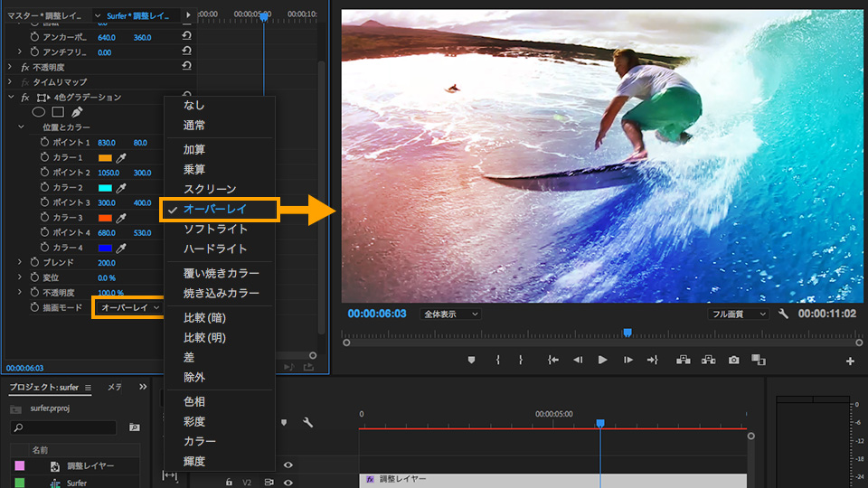The height and width of the screenshot is (488, 868).
Task: Step back one frame
Action: [578, 361]
